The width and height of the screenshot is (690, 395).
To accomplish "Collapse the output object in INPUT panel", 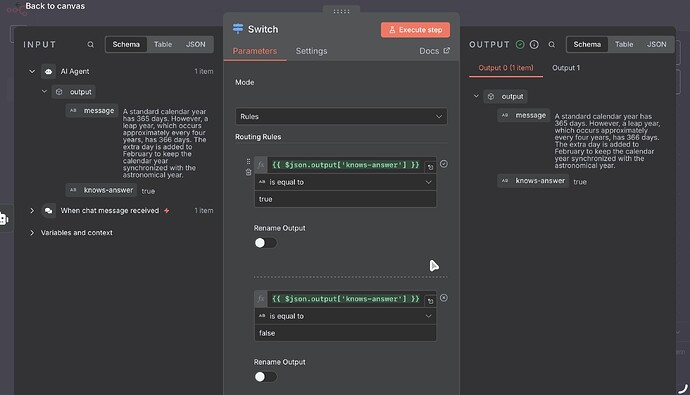I will tap(44, 91).
